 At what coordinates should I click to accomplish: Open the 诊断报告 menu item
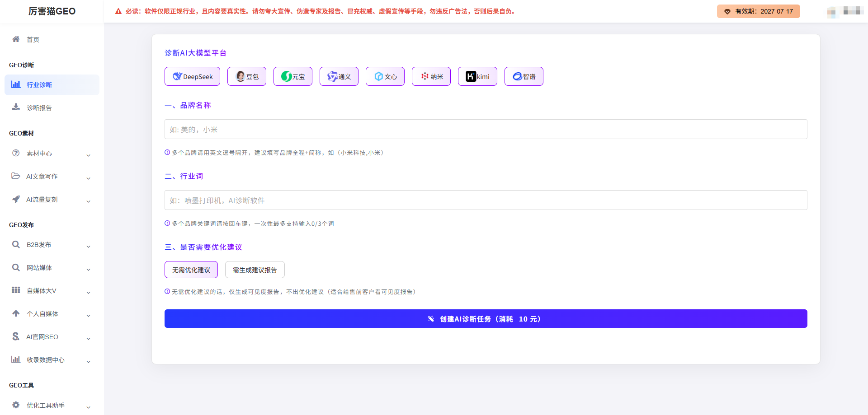click(52, 107)
